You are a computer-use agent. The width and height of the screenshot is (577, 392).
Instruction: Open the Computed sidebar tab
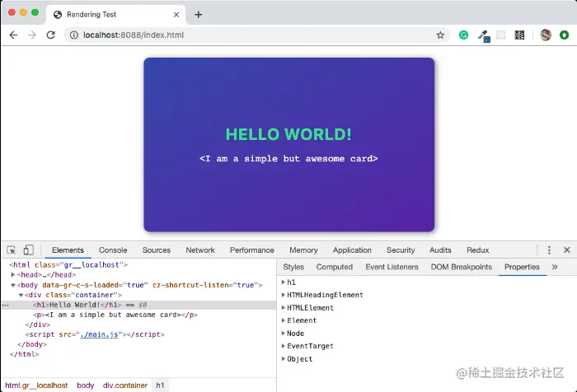click(x=334, y=267)
